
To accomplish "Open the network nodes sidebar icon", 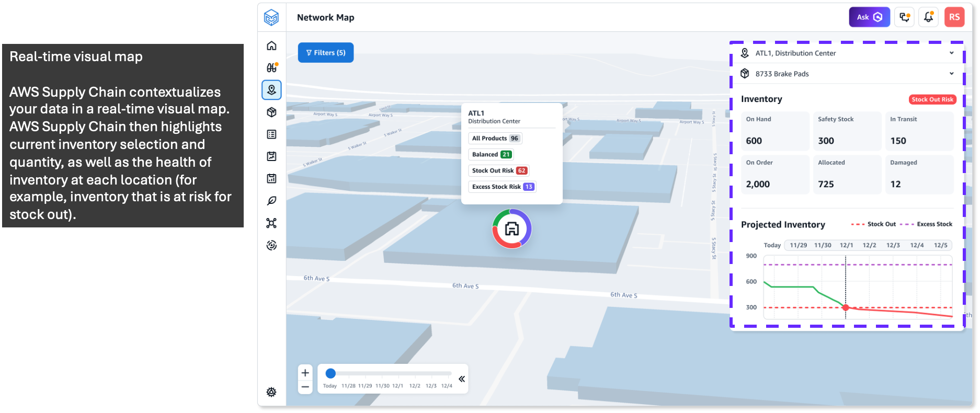I will coord(271,223).
